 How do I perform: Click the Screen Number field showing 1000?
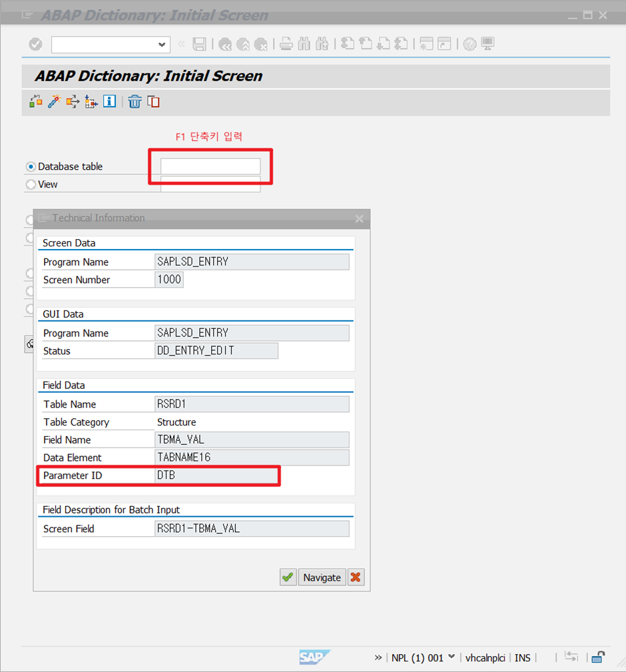168,280
